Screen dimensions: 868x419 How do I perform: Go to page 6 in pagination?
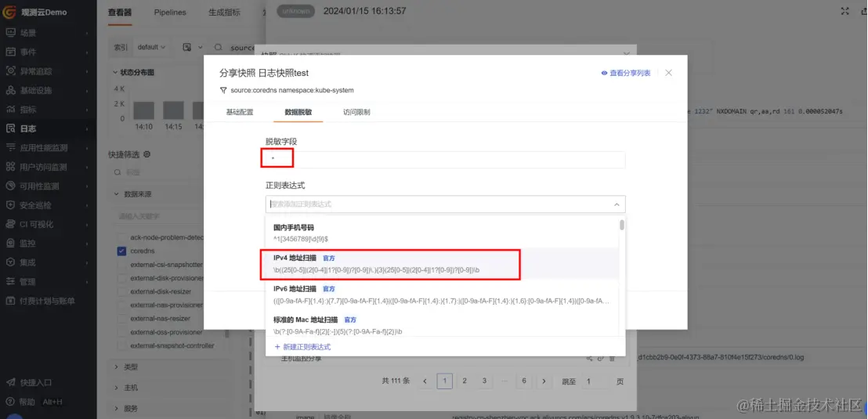pyautogui.click(x=523, y=381)
